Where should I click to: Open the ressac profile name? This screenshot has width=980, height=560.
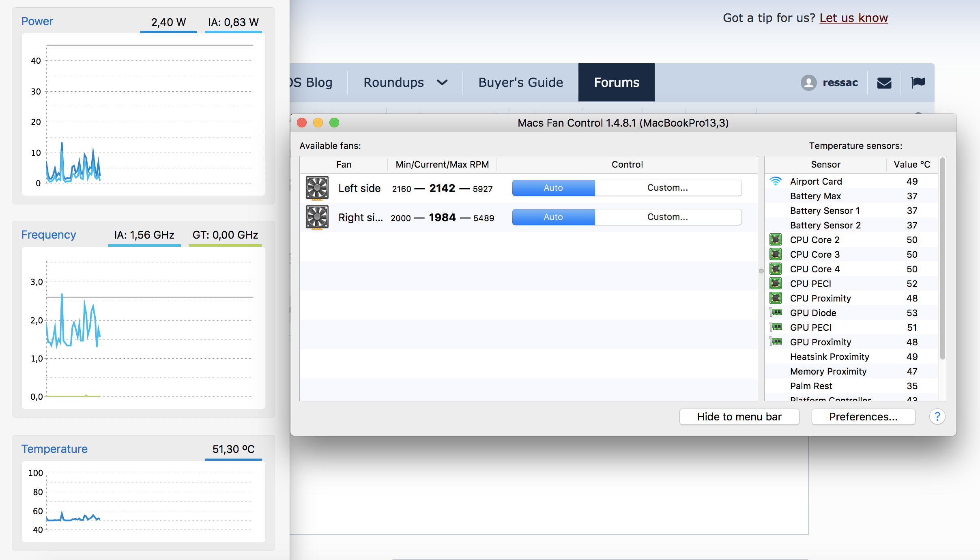840,82
